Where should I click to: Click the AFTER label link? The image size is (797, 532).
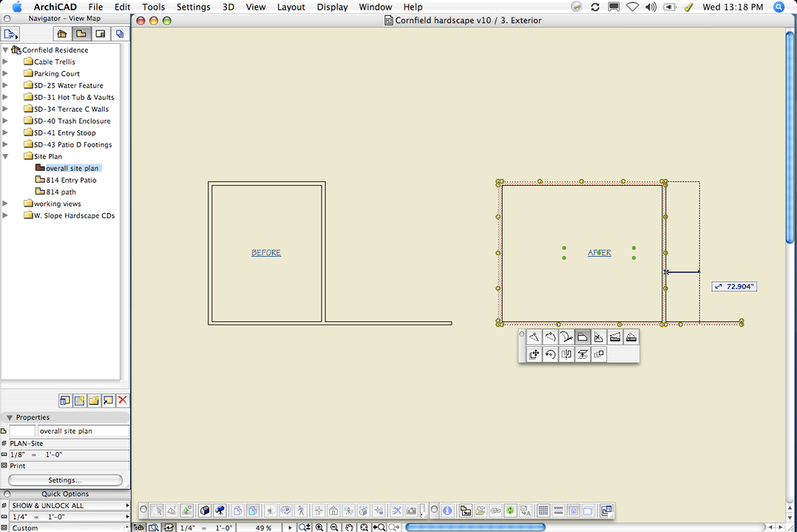tap(600, 253)
